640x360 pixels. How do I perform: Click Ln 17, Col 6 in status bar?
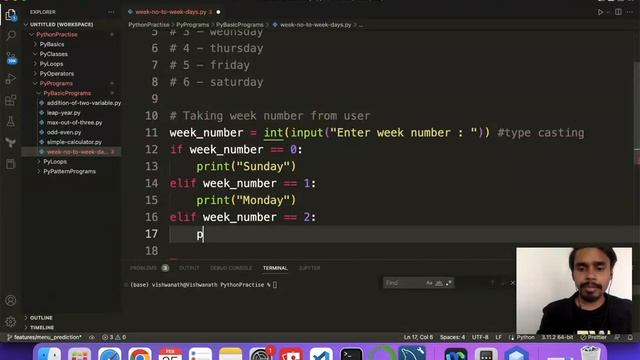tap(418, 338)
